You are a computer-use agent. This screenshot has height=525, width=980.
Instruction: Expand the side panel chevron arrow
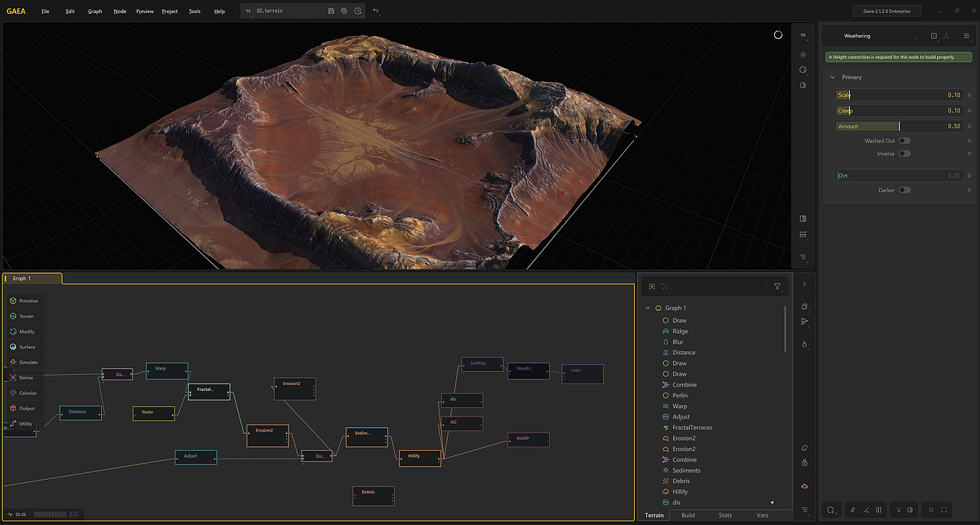804,284
